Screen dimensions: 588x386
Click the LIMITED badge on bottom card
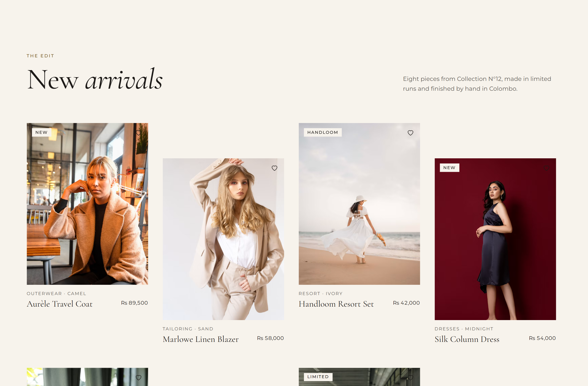(318, 377)
